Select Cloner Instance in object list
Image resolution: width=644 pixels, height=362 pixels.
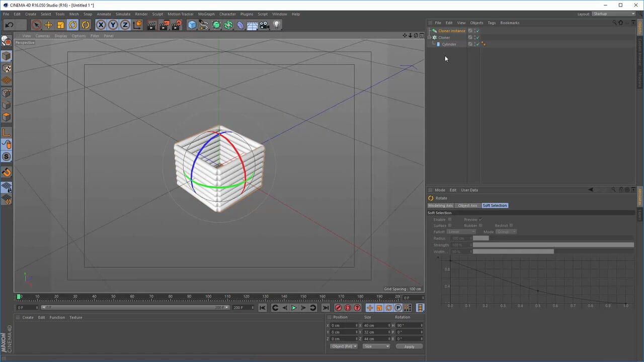click(451, 31)
